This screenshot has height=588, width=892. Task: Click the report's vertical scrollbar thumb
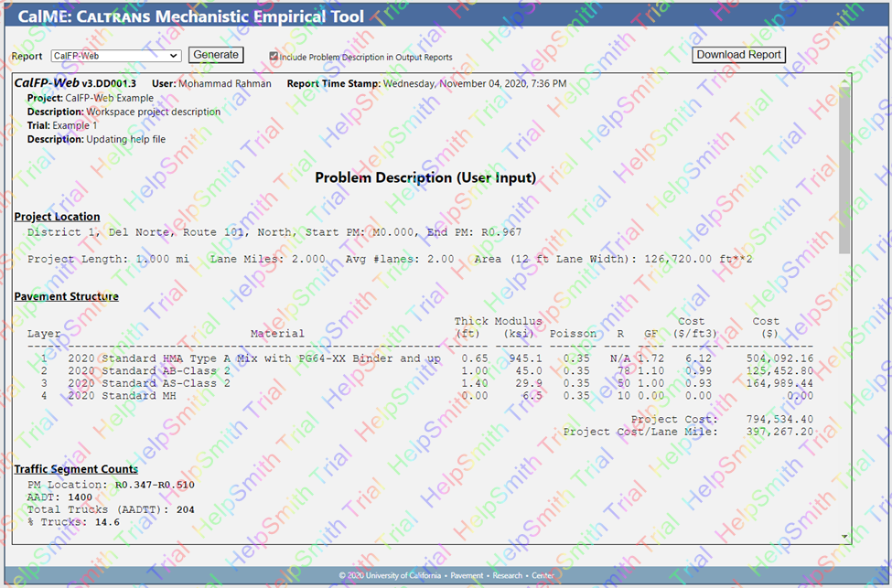tap(844, 169)
